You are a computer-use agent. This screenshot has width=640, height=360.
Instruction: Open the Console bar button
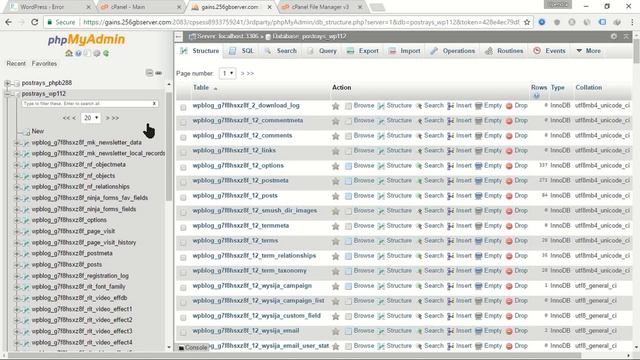point(193,348)
